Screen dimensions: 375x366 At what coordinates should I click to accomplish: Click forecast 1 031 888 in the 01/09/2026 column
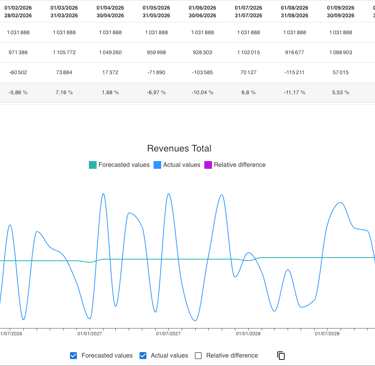(340, 32)
